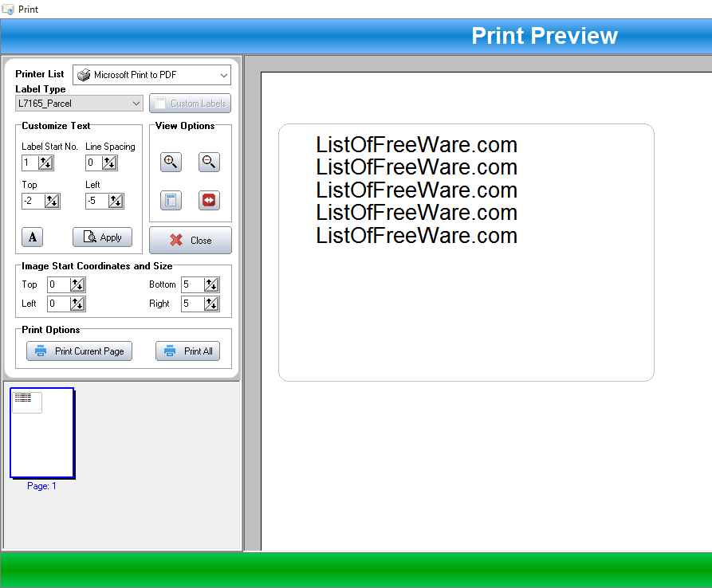Click the Image Right value field
This screenshot has width=712, height=588.
pyautogui.click(x=193, y=304)
